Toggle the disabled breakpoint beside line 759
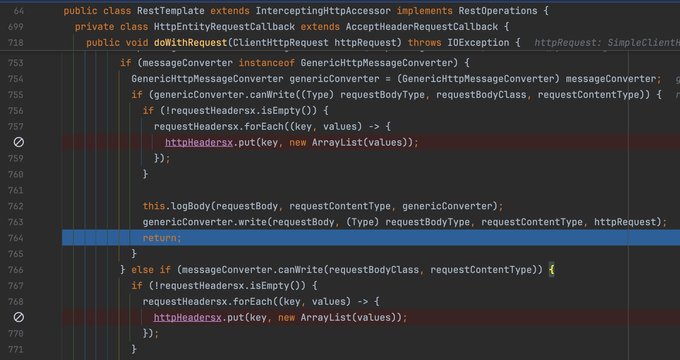Screen dimensions: 680x360 pyautogui.click(x=19, y=142)
